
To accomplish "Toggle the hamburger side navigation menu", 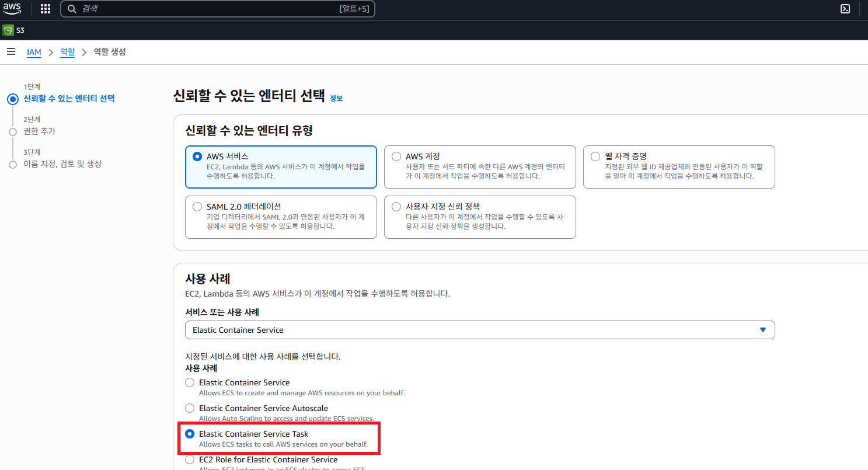I will (11, 52).
